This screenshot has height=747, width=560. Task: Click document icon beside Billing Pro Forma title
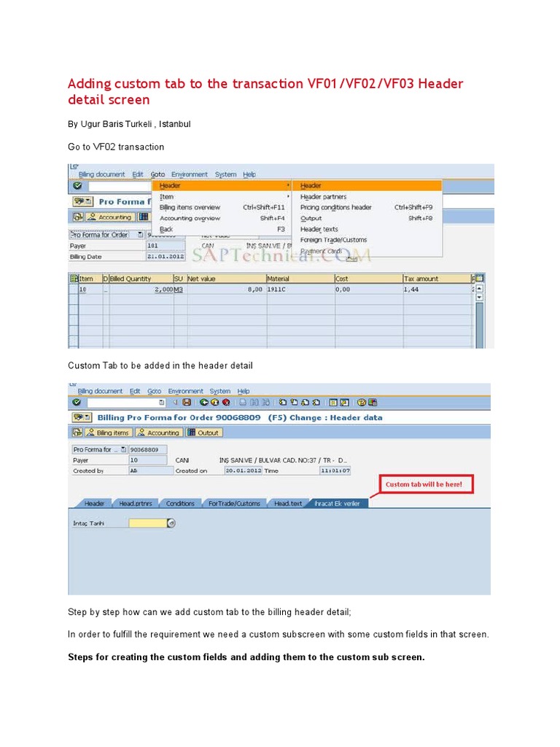click(82, 417)
